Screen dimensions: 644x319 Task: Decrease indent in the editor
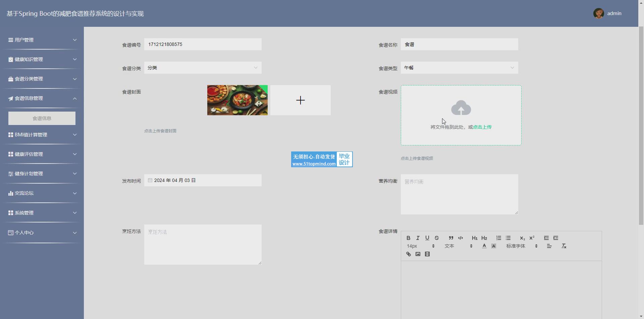[546, 238]
